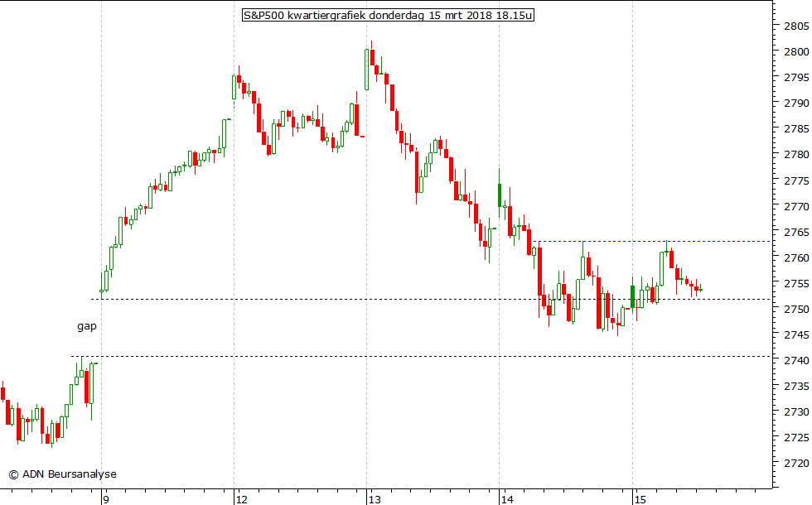Click the date label '14' on time axis

coord(507,499)
